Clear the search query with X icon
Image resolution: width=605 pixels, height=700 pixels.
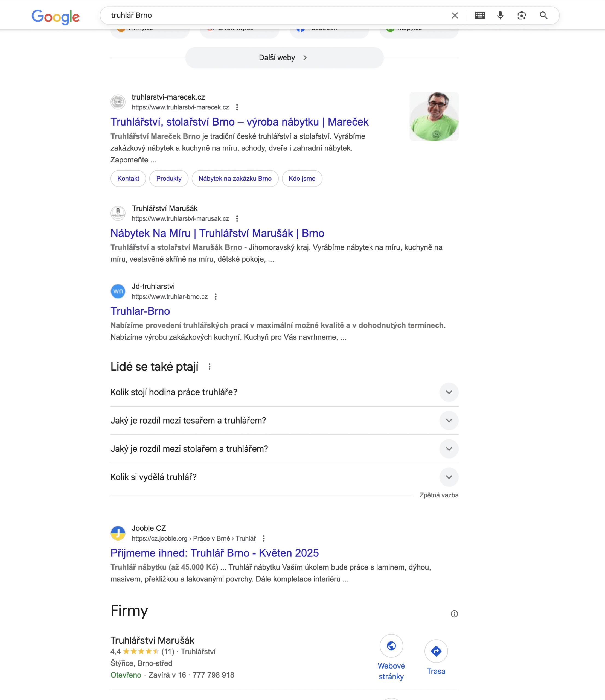[x=455, y=16]
